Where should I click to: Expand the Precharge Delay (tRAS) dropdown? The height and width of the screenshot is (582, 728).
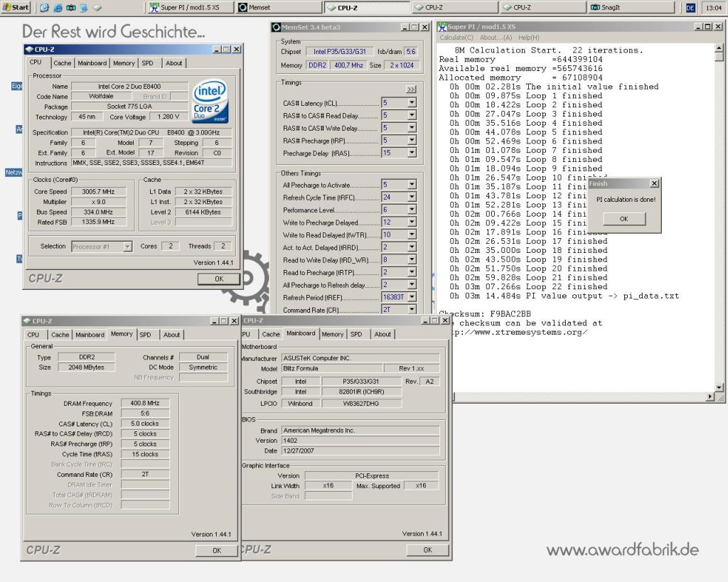point(412,153)
